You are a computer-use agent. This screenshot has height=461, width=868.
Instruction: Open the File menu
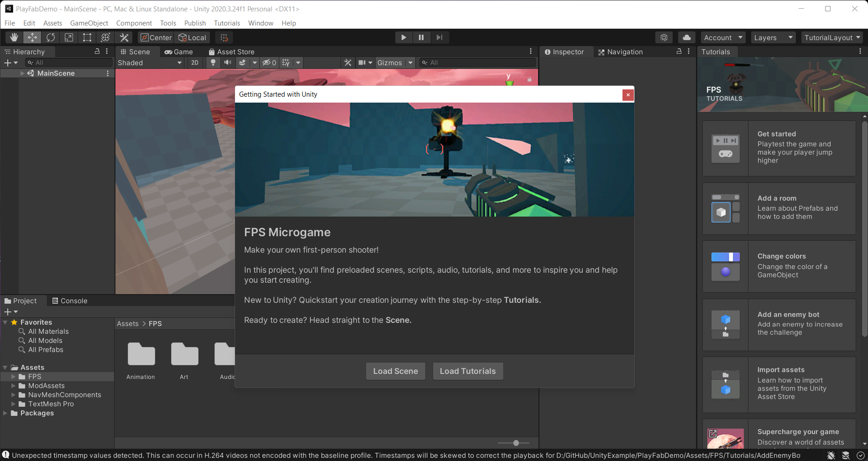[10, 23]
